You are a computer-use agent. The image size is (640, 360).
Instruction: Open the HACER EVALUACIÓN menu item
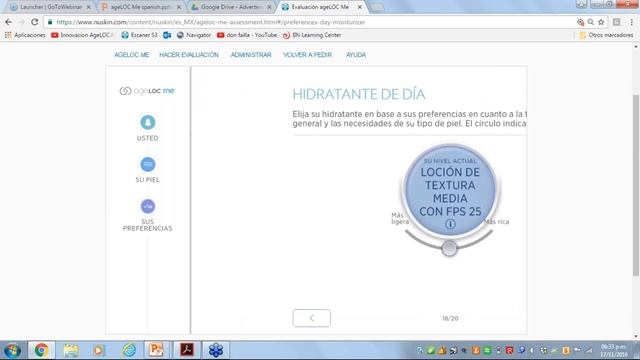(x=189, y=55)
